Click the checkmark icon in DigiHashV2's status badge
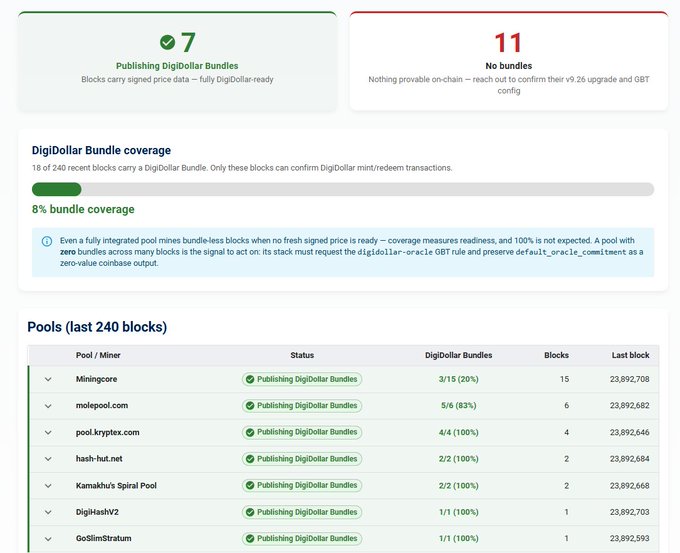The image size is (680, 553). (250, 512)
